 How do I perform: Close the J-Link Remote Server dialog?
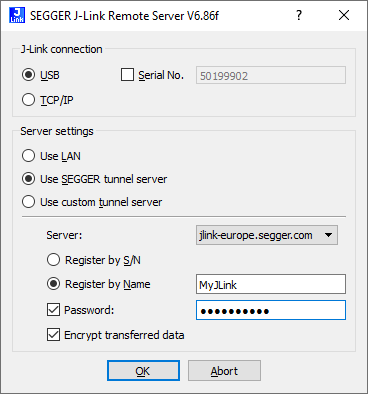coord(344,15)
